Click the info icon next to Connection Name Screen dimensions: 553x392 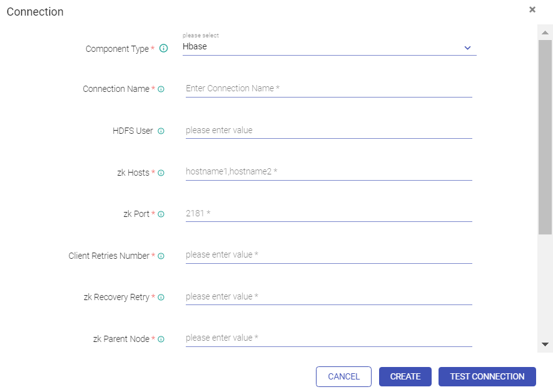(x=161, y=89)
